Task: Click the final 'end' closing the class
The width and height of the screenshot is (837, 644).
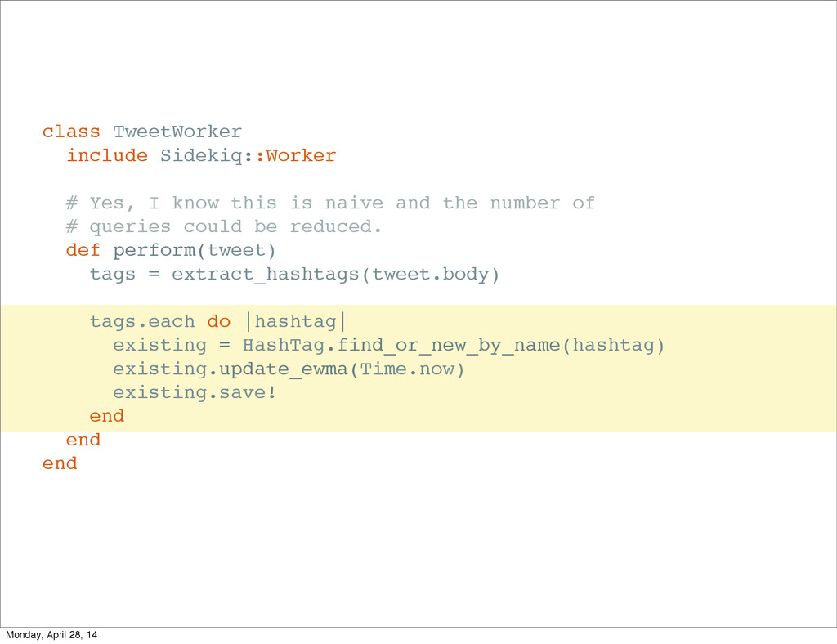Action: tap(60, 463)
